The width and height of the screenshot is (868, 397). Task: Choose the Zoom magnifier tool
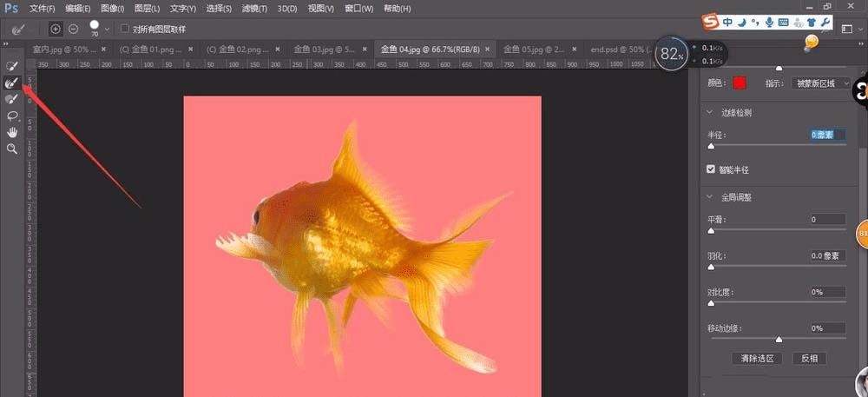[12, 149]
